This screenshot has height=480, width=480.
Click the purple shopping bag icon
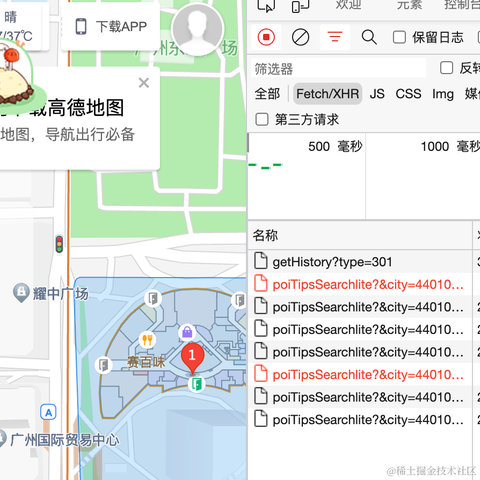pyautogui.click(x=187, y=332)
